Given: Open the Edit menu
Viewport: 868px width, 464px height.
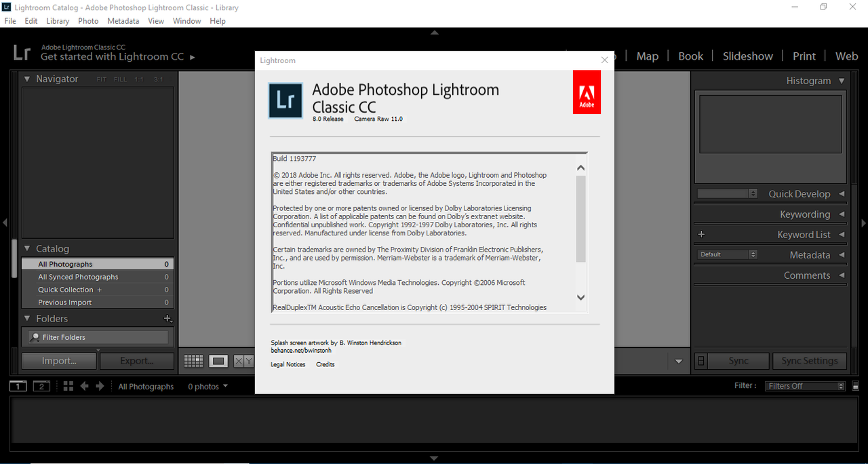Looking at the screenshot, I should (x=31, y=21).
